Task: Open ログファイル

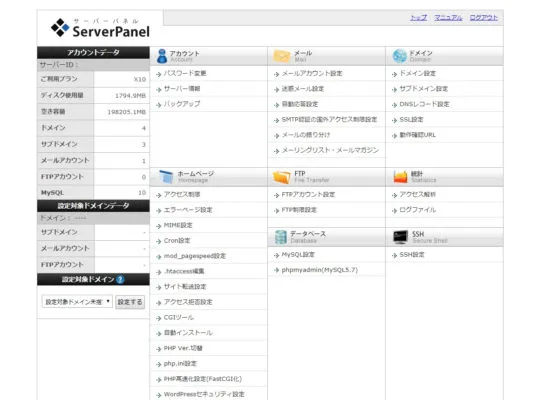Action: 418,210
